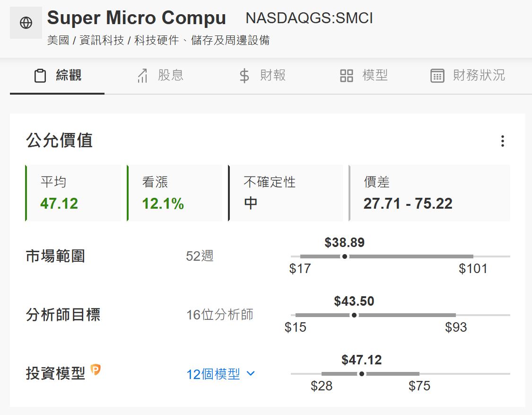
Task: Click the clipboard icon on 綜觀 tab
Action: point(40,76)
